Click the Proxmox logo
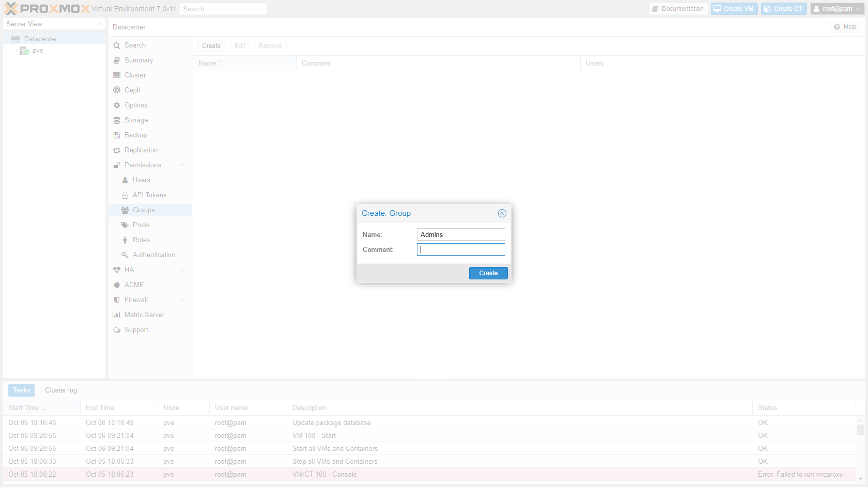Image resolution: width=868 pixels, height=487 pixels. tap(47, 9)
